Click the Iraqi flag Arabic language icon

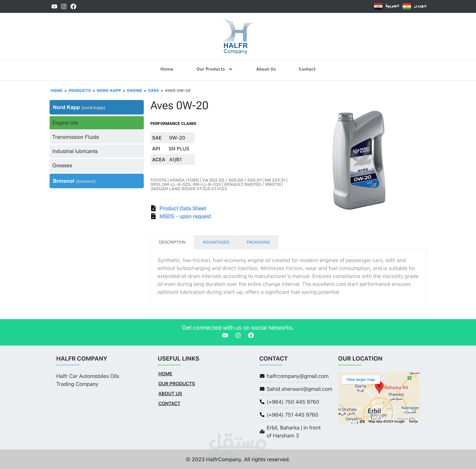click(x=378, y=6)
